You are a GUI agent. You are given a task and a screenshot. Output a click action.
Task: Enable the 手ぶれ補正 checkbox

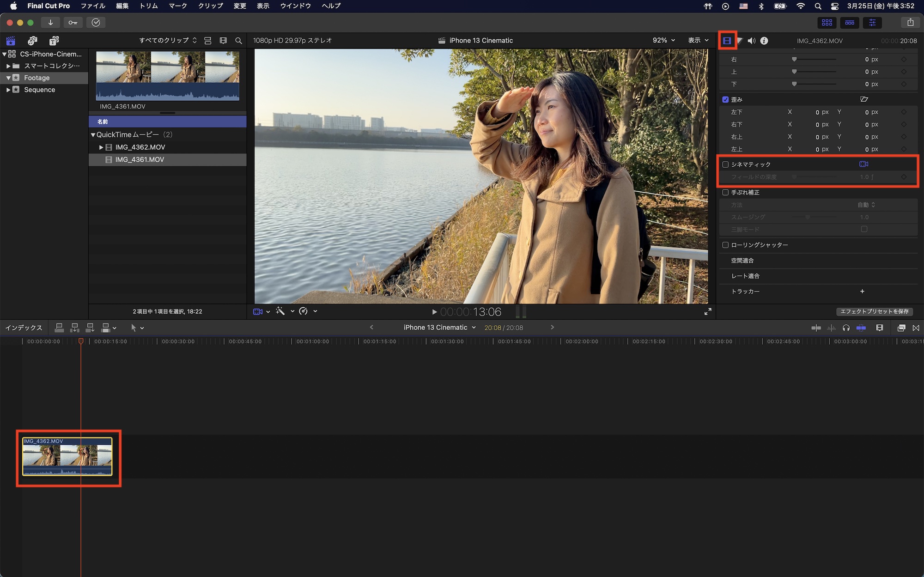point(725,192)
